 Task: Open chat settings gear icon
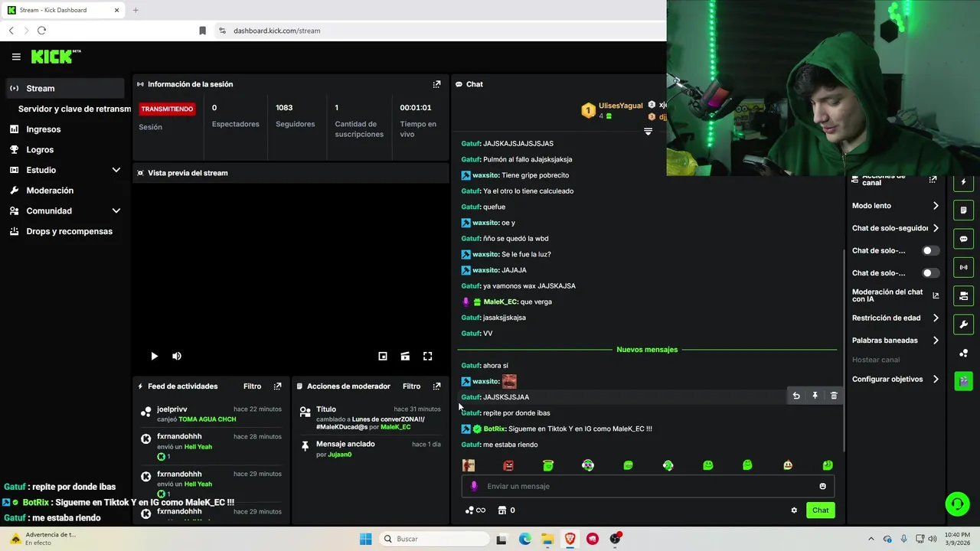point(794,510)
